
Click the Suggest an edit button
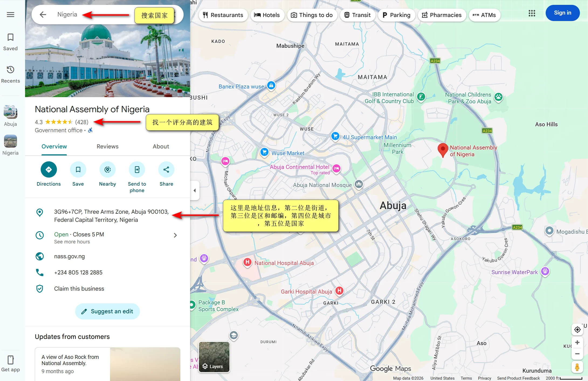[x=108, y=311]
